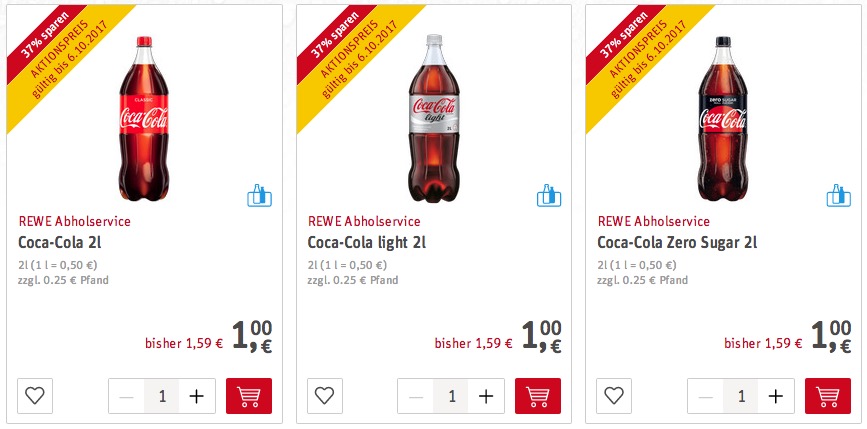Add Coca-Cola 2l to shopping cart
Viewport: 867px width, 429px height.
pyautogui.click(x=249, y=396)
